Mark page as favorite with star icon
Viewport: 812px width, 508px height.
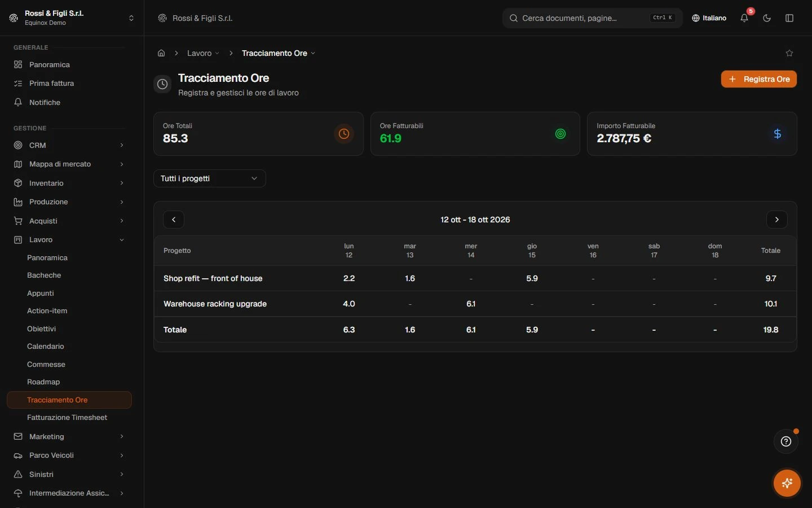coord(789,53)
